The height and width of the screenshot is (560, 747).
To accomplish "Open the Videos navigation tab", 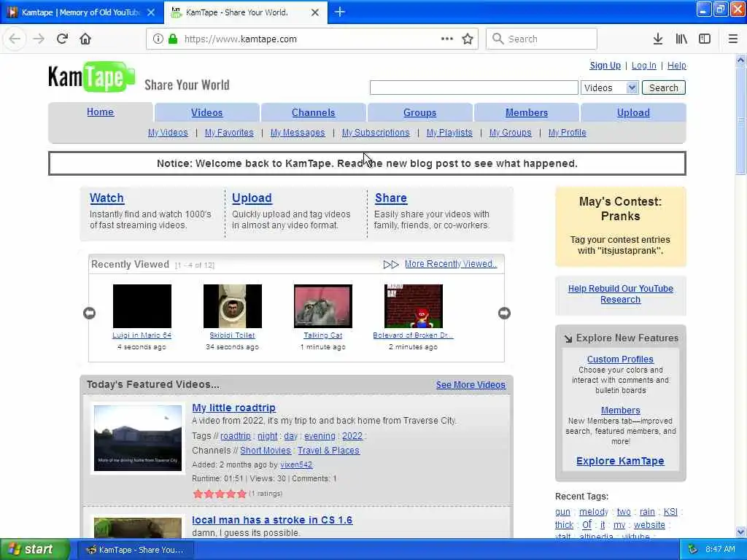I will [x=206, y=113].
